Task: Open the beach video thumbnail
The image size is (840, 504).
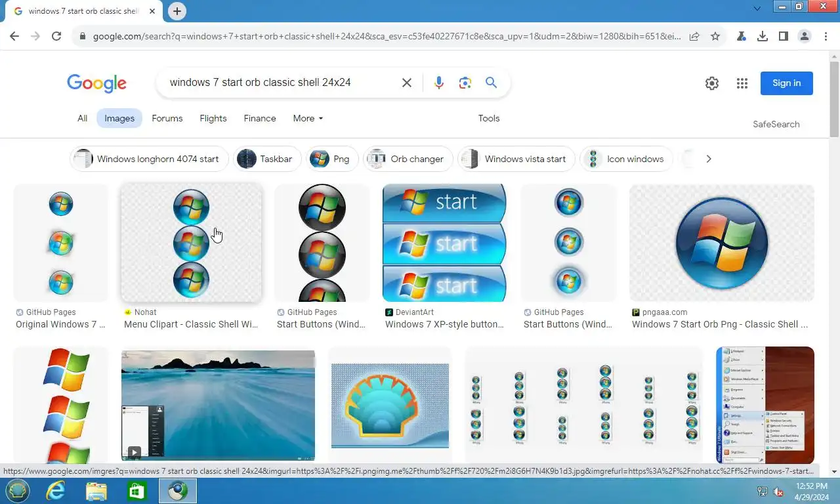Action: pyautogui.click(x=218, y=406)
